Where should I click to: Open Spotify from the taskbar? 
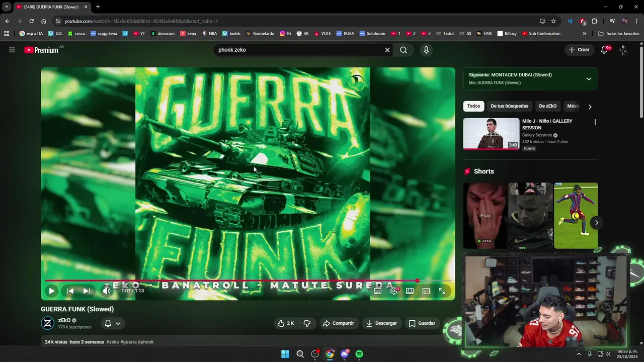(359, 354)
